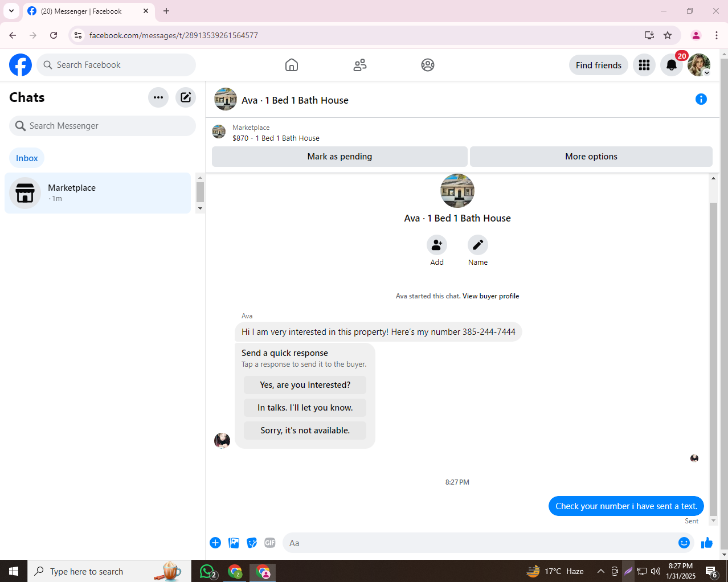Click the Marketplace store icon in chat list
Screen dimensions: 728x582
coord(25,193)
